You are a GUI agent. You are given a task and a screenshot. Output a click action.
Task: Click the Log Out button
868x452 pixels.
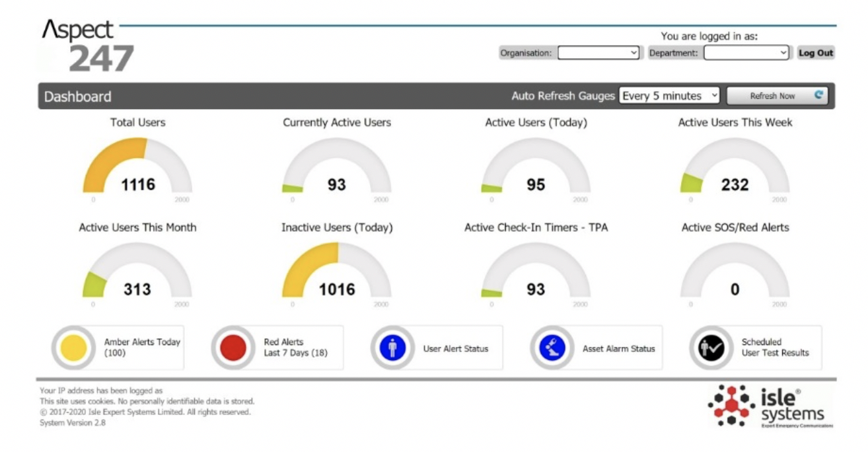tap(816, 53)
